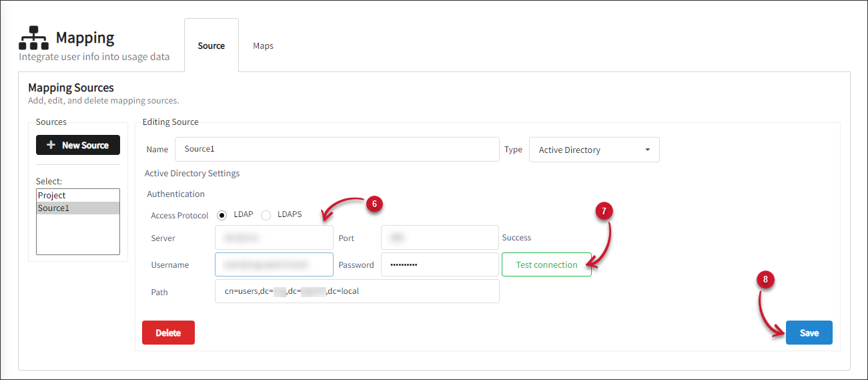Viewport: 868px width, 380px height.
Task: Click the Name field containing Source1
Action: [x=337, y=150]
